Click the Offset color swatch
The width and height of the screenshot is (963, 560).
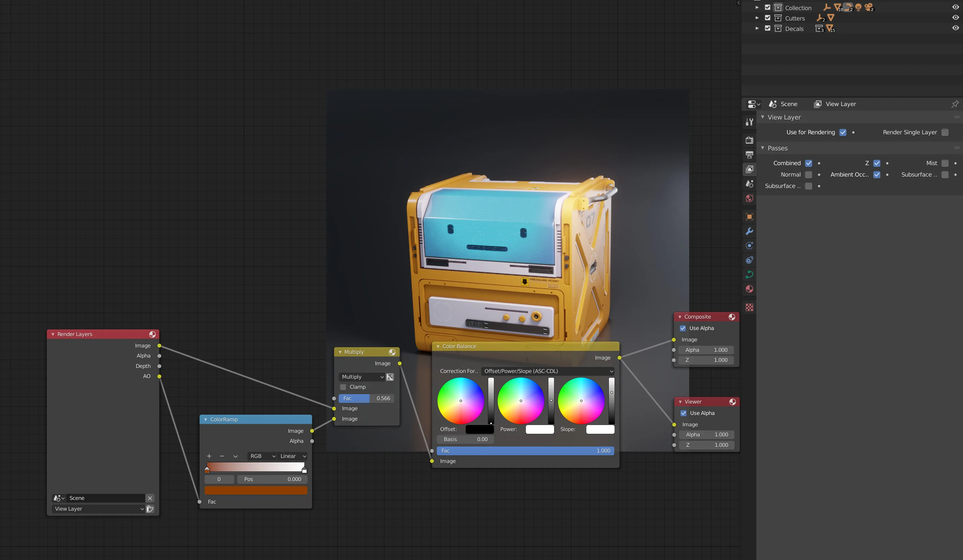pyautogui.click(x=479, y=429)
